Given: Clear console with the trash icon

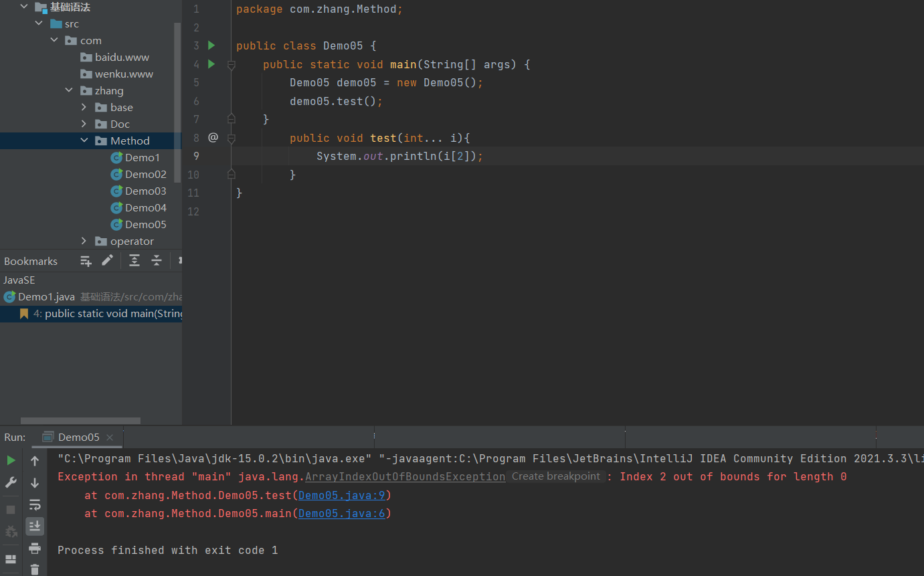Looking at the screenshot, I should coord(35,569).
